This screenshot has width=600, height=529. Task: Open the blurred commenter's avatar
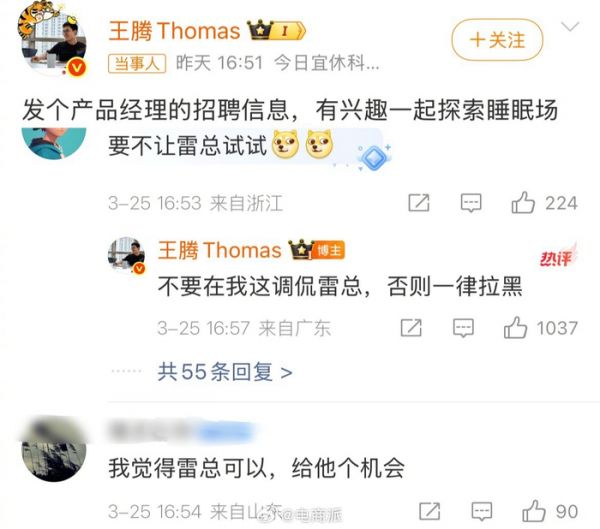pos(54,450)
